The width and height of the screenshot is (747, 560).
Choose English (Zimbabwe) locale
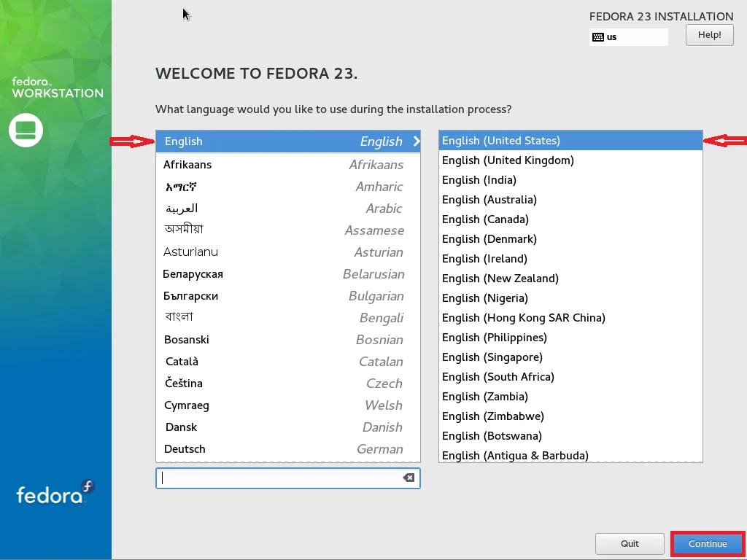570,416
